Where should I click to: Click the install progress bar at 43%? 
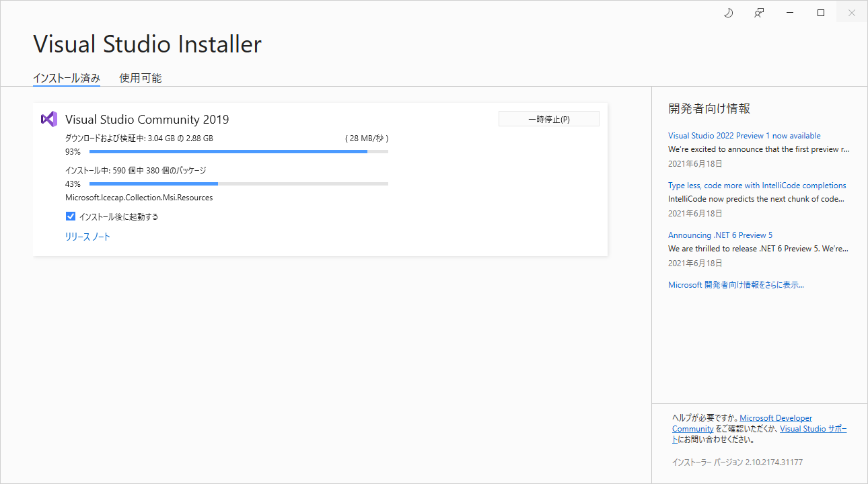coord(239,184)
